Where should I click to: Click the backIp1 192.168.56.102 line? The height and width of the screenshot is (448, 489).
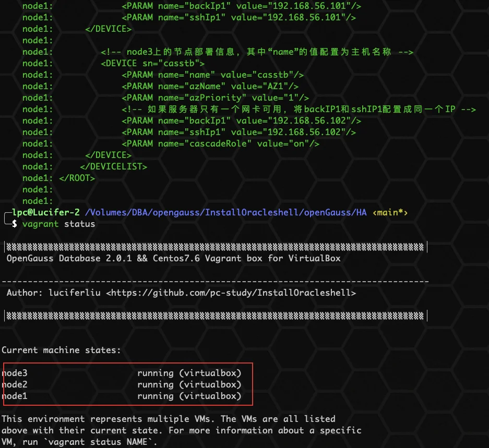click(x=242, y=121)
